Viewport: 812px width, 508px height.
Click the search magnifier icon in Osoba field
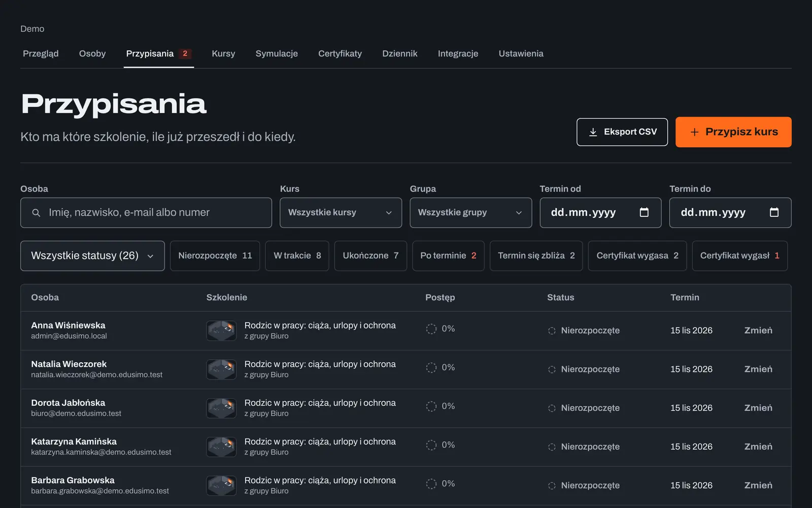point(36,213)
